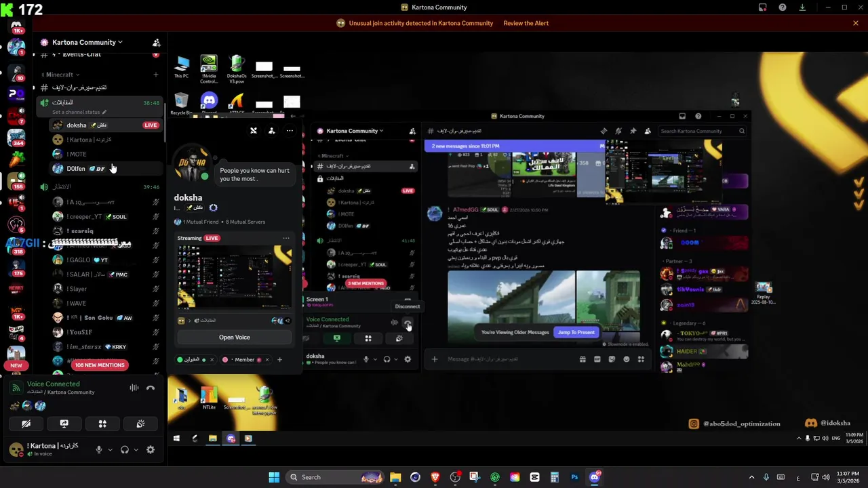
Task: Click add friend icon on profile popout
Action: 271,131
